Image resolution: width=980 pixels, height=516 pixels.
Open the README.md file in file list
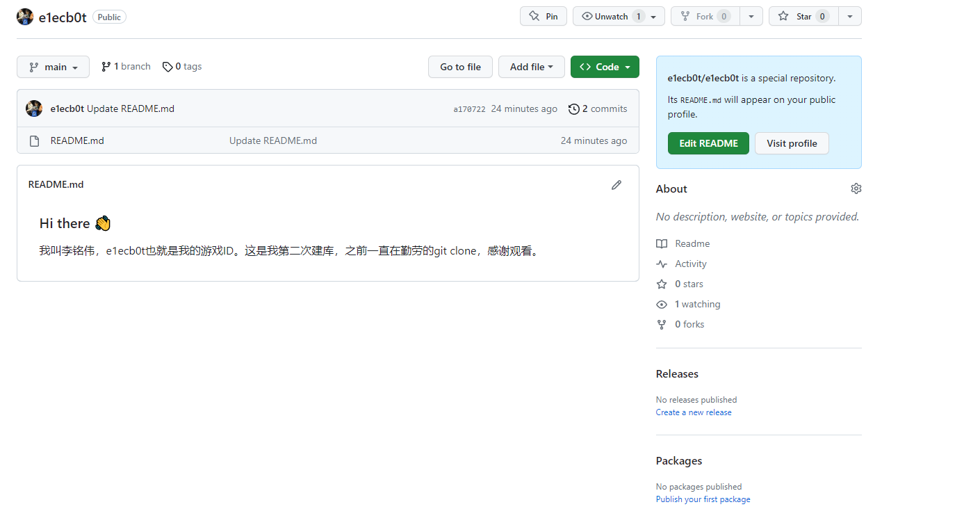click(77, 140)
